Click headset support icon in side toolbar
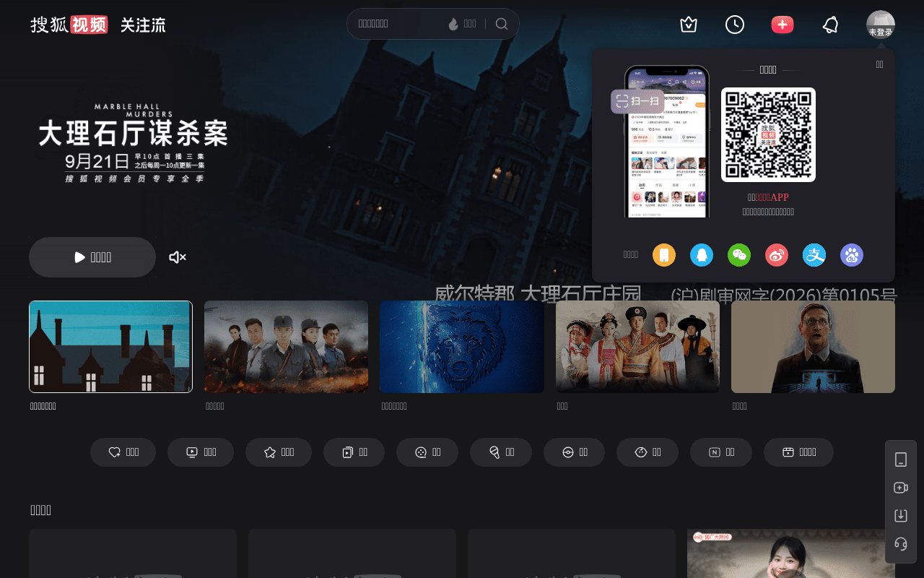This screenshot has width=924, height=578. click(901, 544)
